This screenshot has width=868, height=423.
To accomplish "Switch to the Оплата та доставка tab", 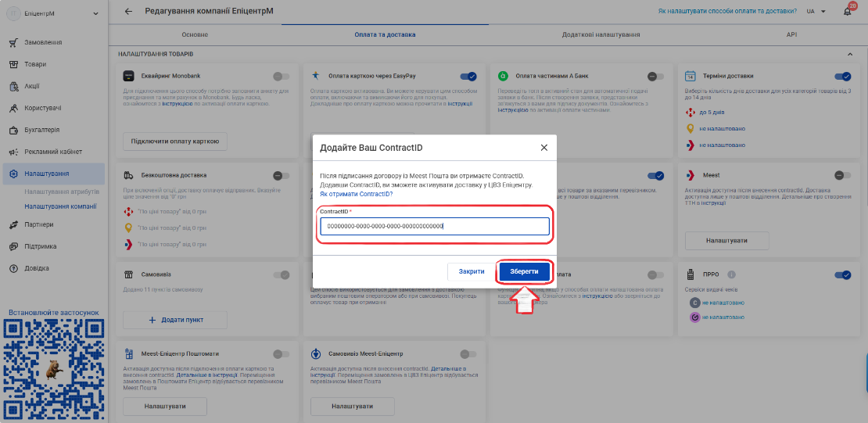I will pyautogui.click(x=386, y=34).
